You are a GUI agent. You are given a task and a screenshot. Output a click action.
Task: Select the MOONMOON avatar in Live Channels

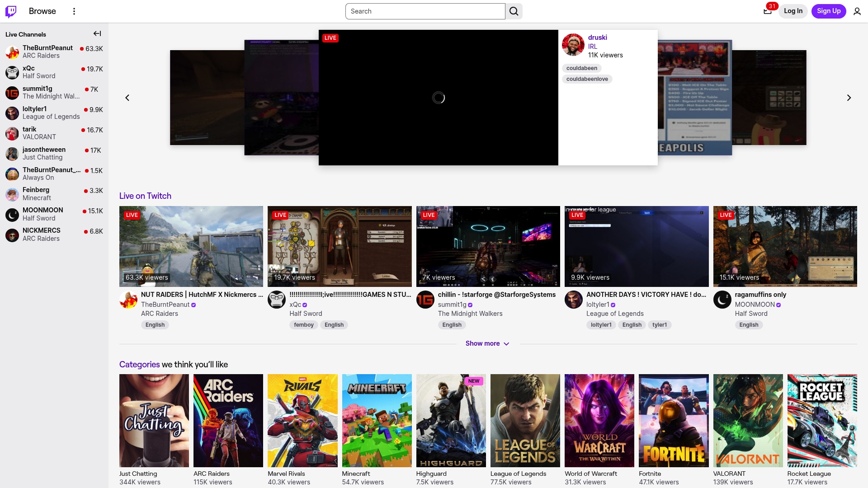12,215
